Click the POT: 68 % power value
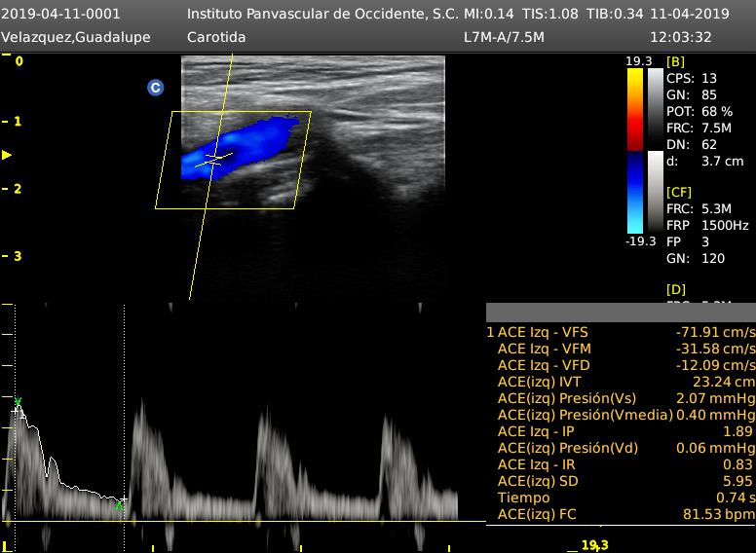The width and height of the screenshot is (756, 553). point(699,111)
